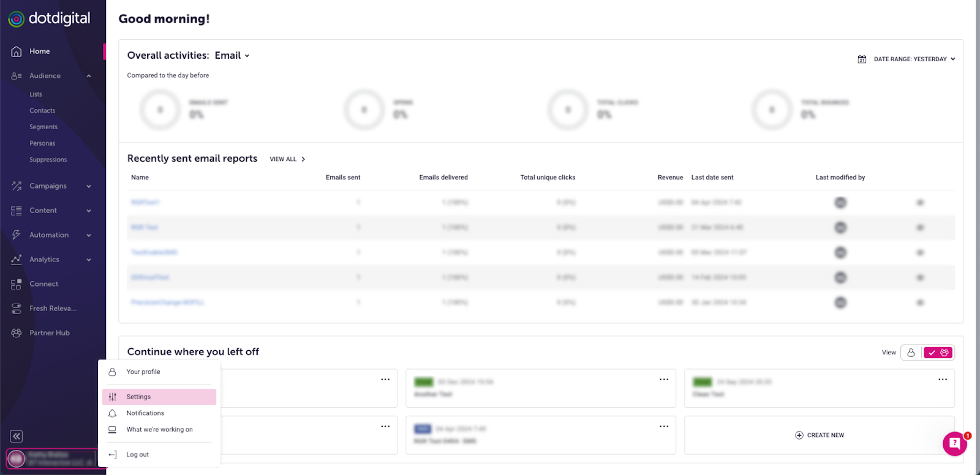
Task: Collapse the Audience menu section
Action: click(89, 76)
